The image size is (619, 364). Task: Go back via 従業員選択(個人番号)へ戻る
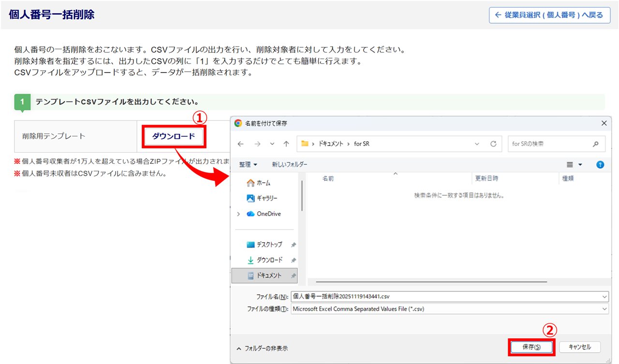[549, 15]
